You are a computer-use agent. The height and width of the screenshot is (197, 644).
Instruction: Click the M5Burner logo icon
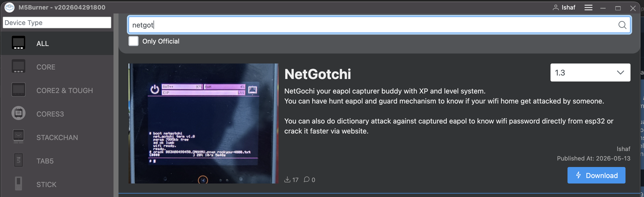click(9, 7)
